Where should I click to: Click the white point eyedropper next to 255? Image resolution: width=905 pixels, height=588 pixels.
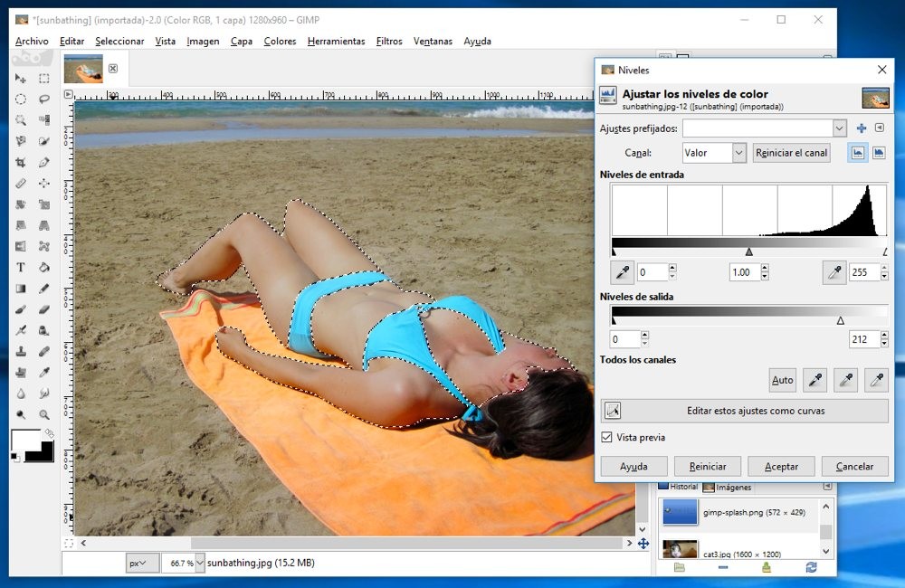click(x=834, y=272)
